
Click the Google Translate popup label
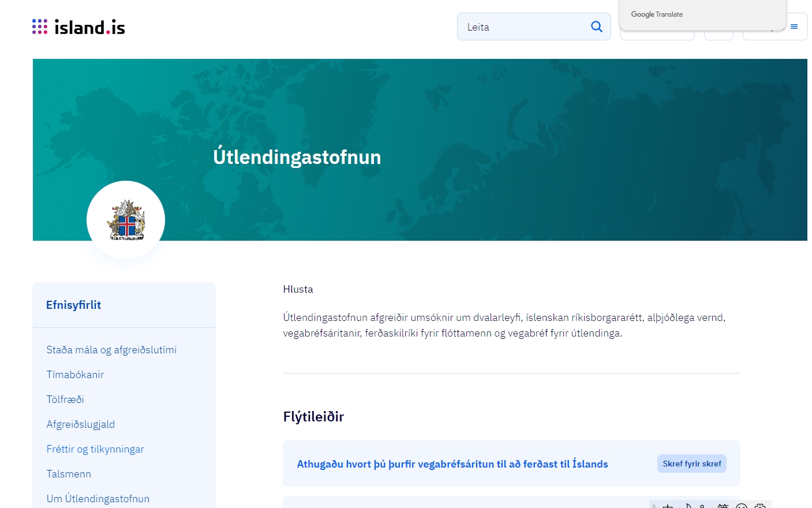pos(657,14)
